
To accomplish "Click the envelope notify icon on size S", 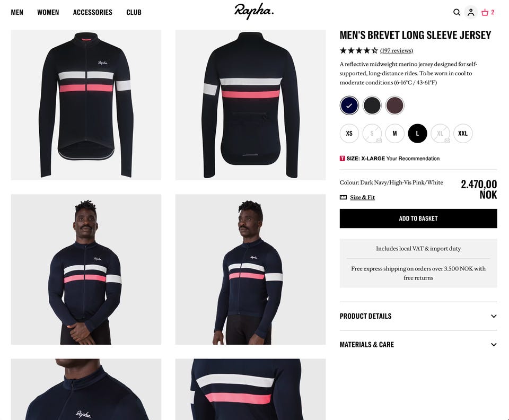I will (x=379, y=141).
